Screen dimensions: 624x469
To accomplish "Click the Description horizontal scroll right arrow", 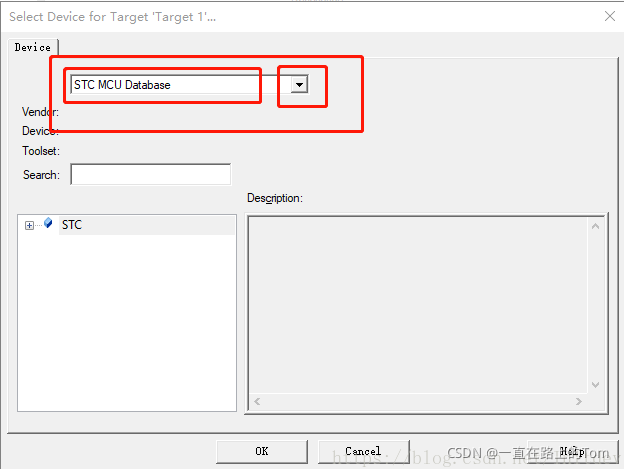I will (x=579, y=401).
